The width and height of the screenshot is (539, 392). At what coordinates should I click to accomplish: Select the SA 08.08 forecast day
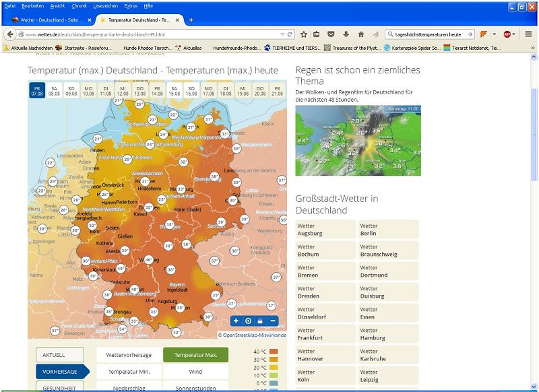coord(54,91)
